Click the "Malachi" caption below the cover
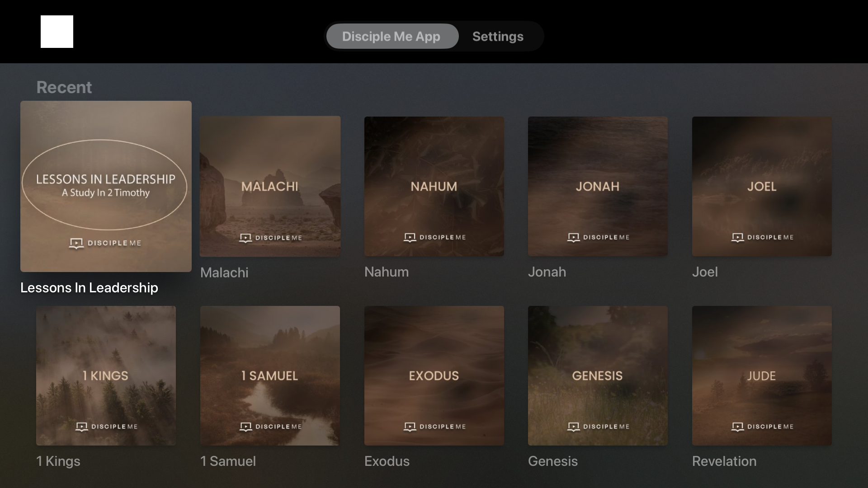868x488 pixels. 224,272
